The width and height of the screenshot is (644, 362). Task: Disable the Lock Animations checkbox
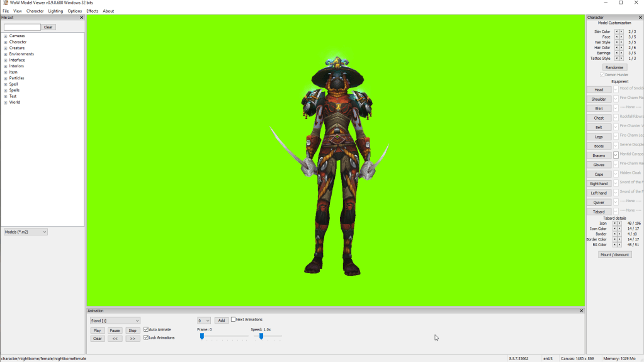pyautogui.click(x=146, y=337)
